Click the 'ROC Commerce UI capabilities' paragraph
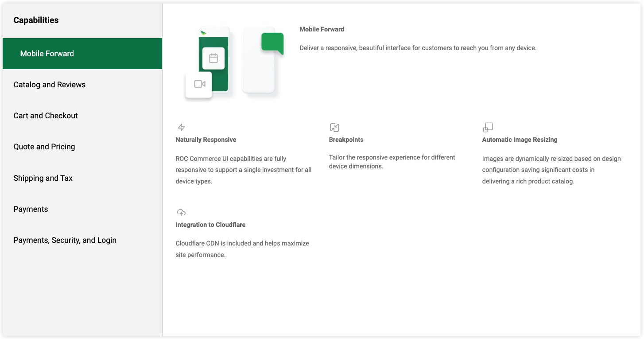Image resolution: width=644 pixels, height=339 pixels. 244,170
